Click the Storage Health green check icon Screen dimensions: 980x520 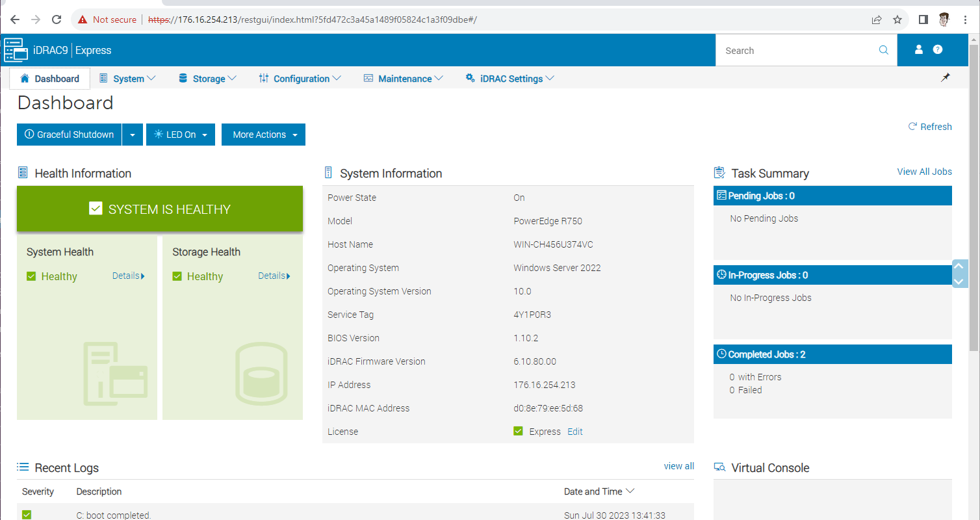[x=177, y=276]
